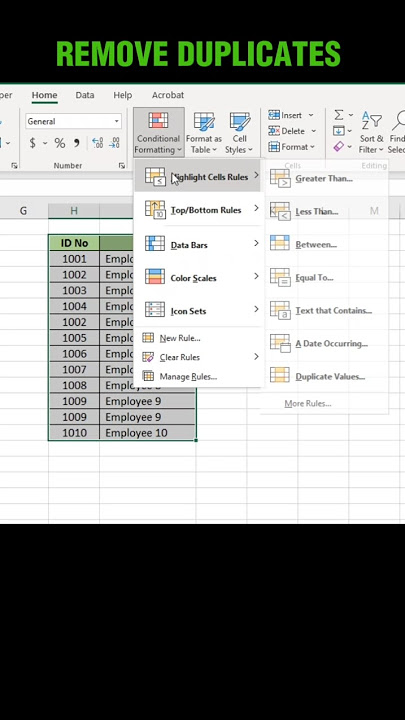
Task: Click Decrease Decimal icon
Action: [114, 143]
